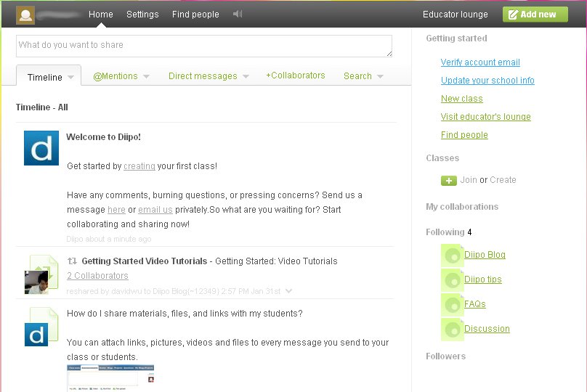Open the screenshot thumbnail in the last post
Screen dimensions: 587x392
click(110, 378)
